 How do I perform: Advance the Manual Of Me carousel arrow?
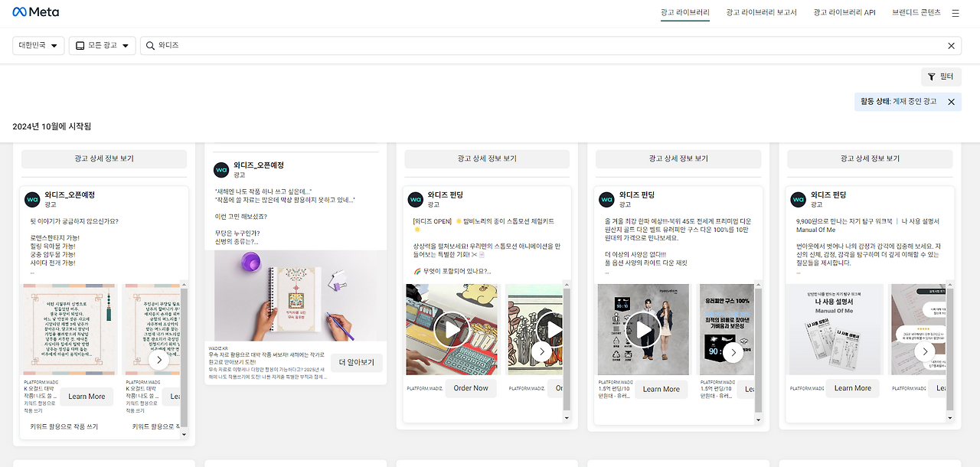pyautogui.click(x=924, y=352)
